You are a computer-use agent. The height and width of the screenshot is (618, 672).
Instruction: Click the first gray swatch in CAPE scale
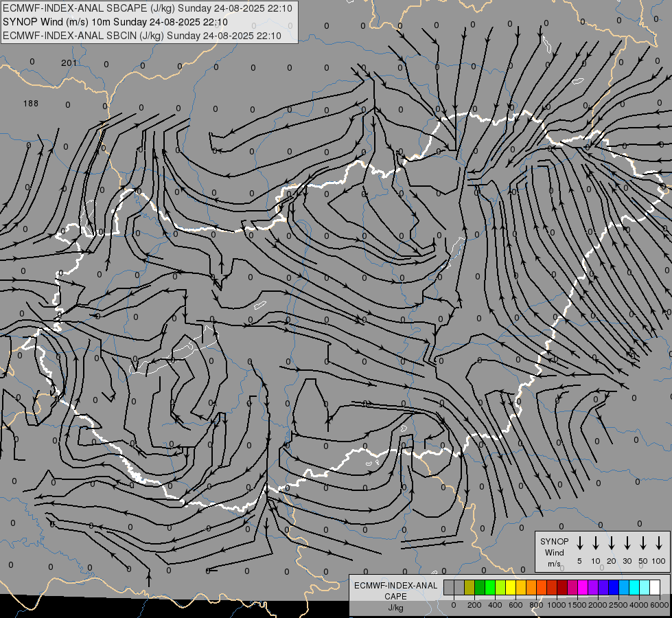(449, 587)
